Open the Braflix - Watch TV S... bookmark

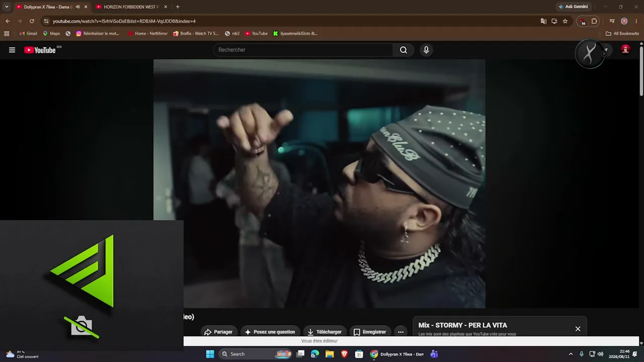tap(196, 34)
